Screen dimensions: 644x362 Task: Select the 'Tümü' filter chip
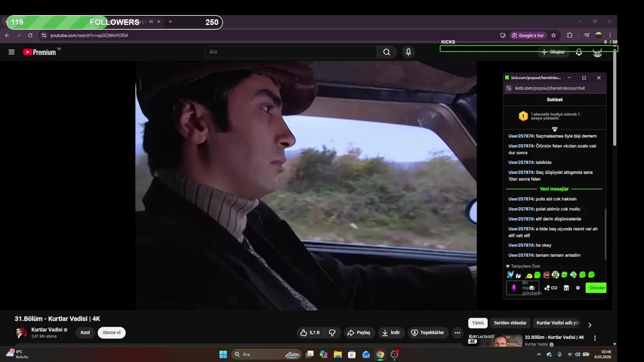478,323
